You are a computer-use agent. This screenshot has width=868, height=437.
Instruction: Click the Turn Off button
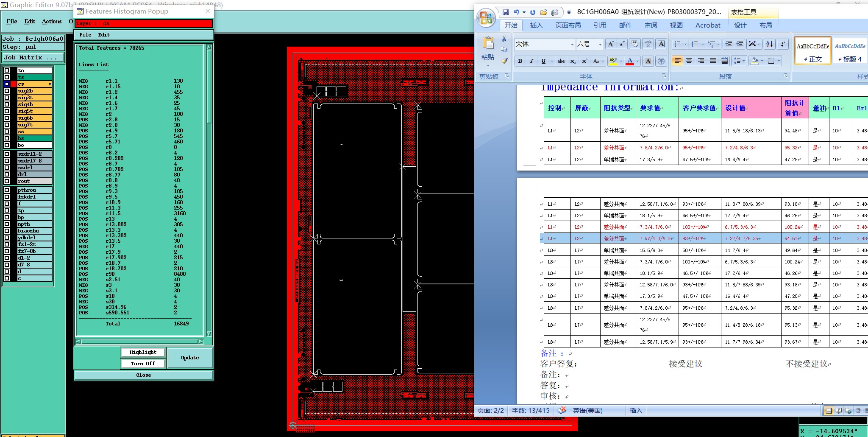143,364
